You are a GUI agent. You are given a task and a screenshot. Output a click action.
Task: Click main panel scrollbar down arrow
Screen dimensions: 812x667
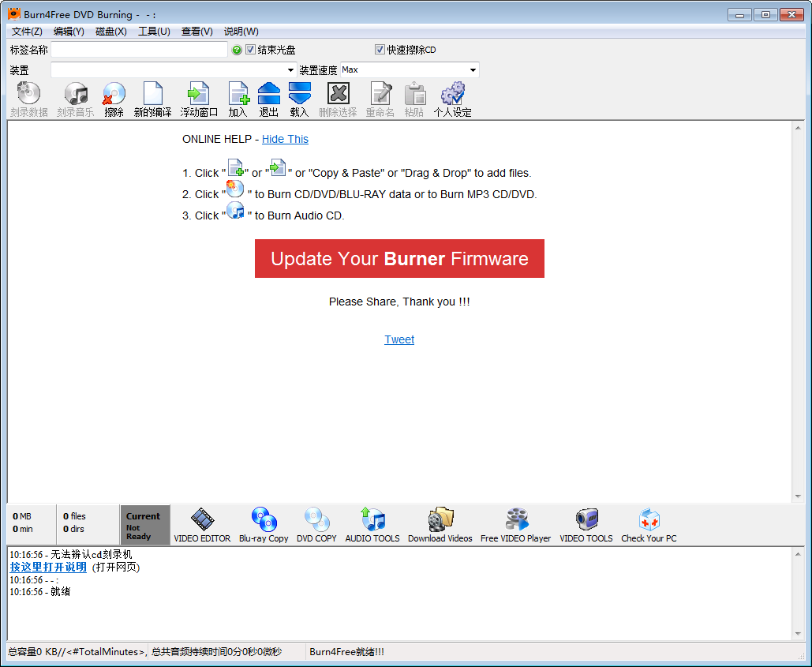(x=798, y=497)
